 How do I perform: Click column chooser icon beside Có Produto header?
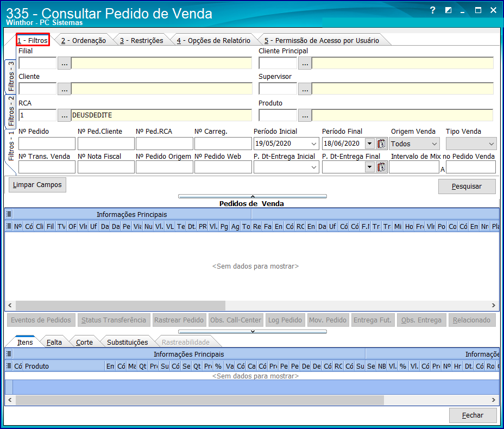click(x=9, y=366)
